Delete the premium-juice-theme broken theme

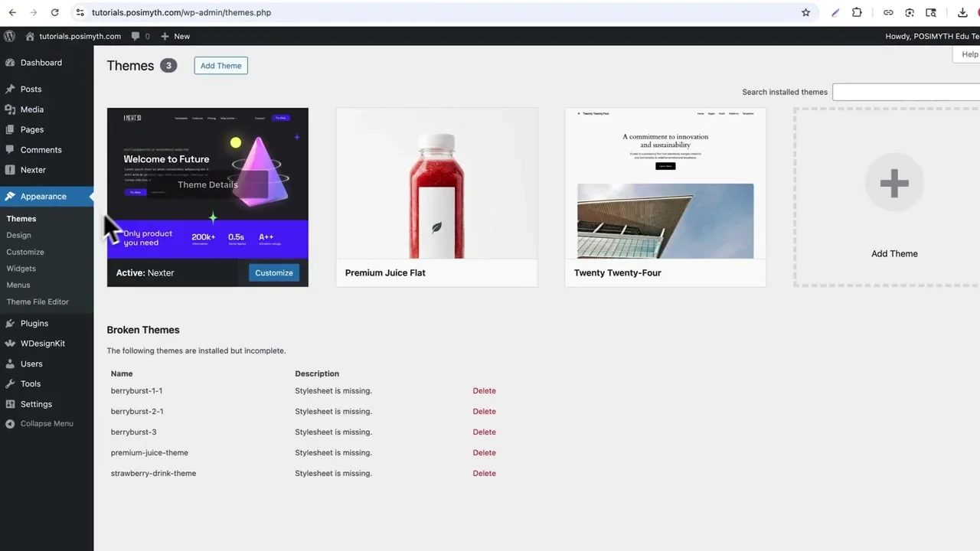point(484,453)
